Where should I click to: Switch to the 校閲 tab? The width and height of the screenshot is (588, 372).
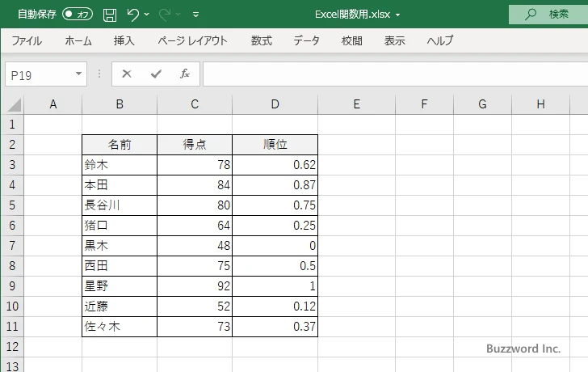[352, 40]
